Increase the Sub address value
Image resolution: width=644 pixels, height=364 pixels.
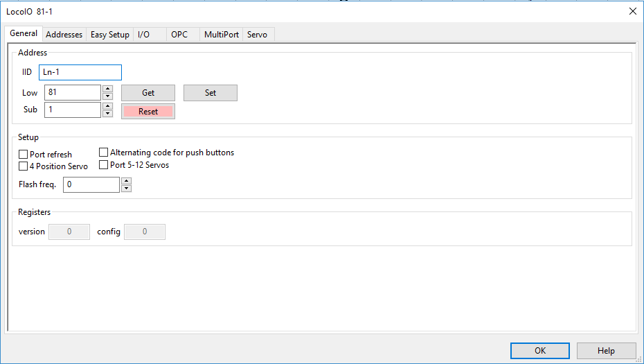(x=107, y=106)
